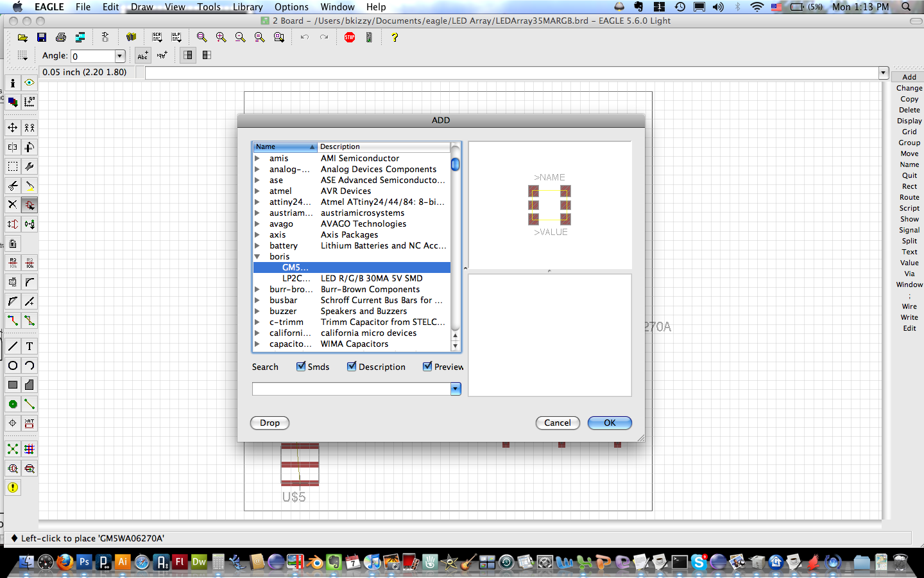Select the Wire line-drawing tool

[13, 346]
